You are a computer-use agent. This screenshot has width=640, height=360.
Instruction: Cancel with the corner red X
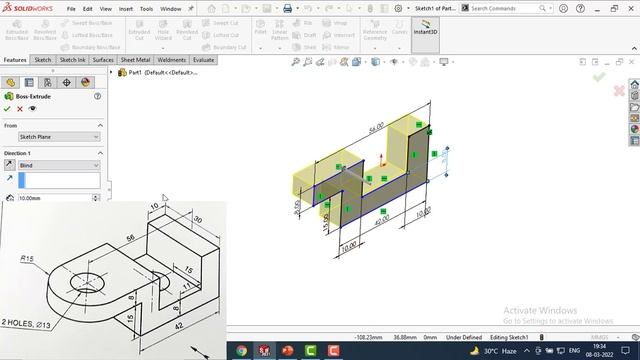pos(619,91)
